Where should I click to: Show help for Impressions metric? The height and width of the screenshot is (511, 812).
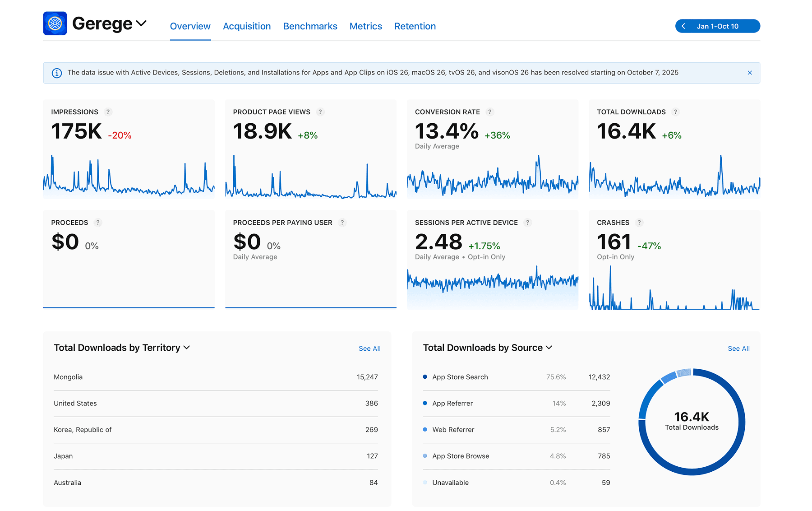(108, 112)
